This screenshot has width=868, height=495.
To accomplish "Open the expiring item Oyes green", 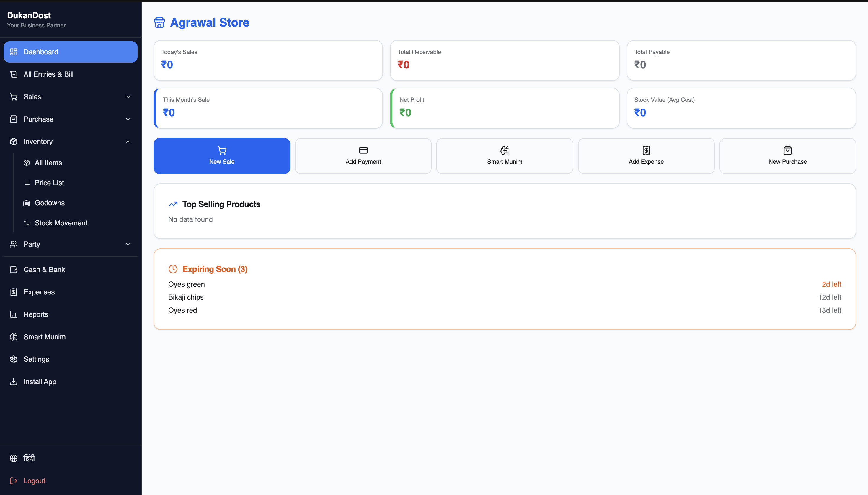I will click(x=187, y=284).
